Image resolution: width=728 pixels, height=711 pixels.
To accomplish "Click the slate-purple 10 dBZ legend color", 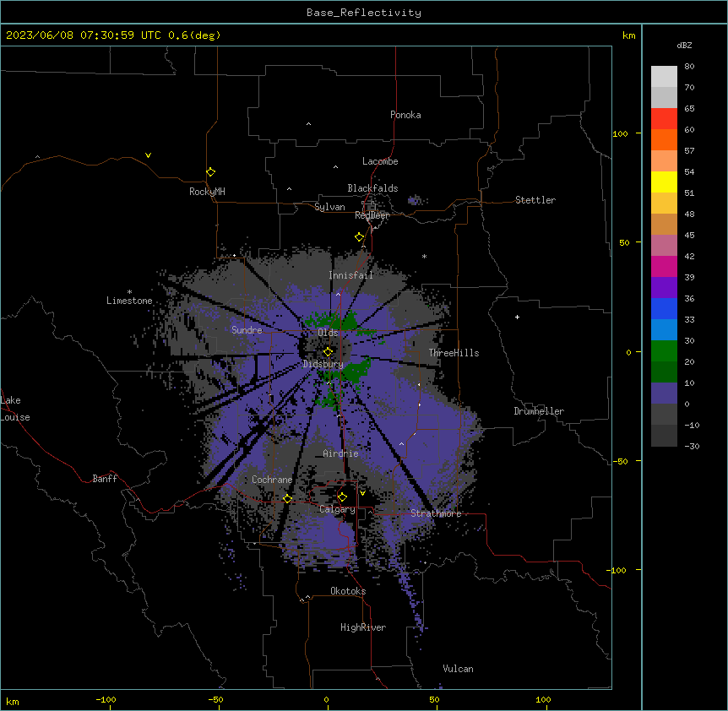I will point(664,393).
